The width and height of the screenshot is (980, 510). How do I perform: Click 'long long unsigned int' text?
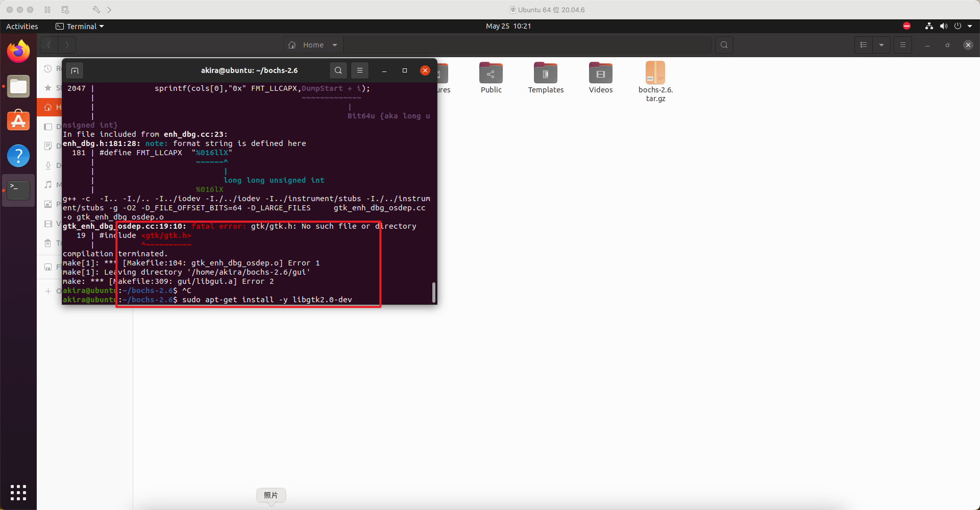click(274, 180)
